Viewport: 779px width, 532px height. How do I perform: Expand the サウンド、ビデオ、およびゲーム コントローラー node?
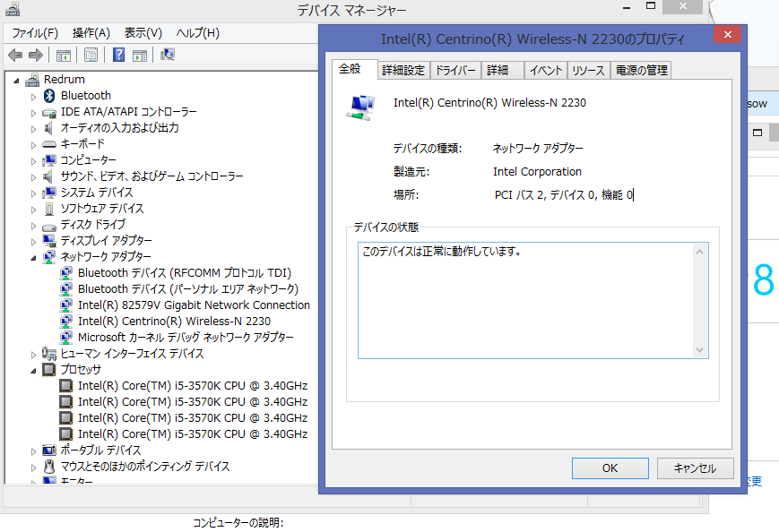(x=33, y=177)
